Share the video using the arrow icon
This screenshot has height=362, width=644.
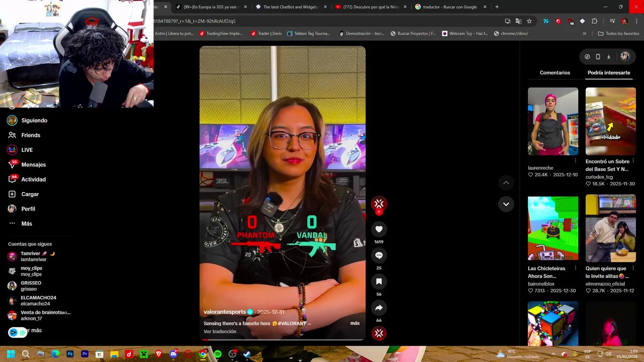coord(379,308)
